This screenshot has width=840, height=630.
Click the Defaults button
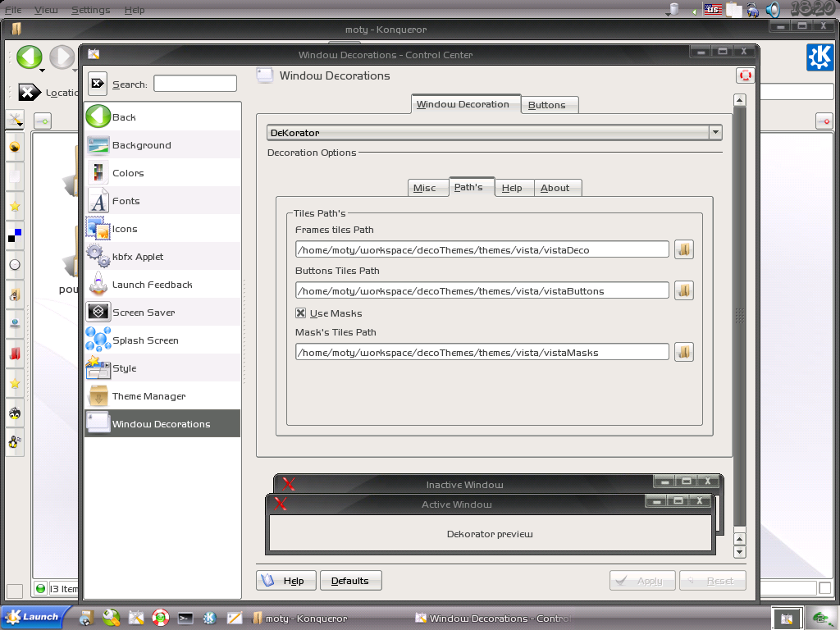click(x=350, y=580)
